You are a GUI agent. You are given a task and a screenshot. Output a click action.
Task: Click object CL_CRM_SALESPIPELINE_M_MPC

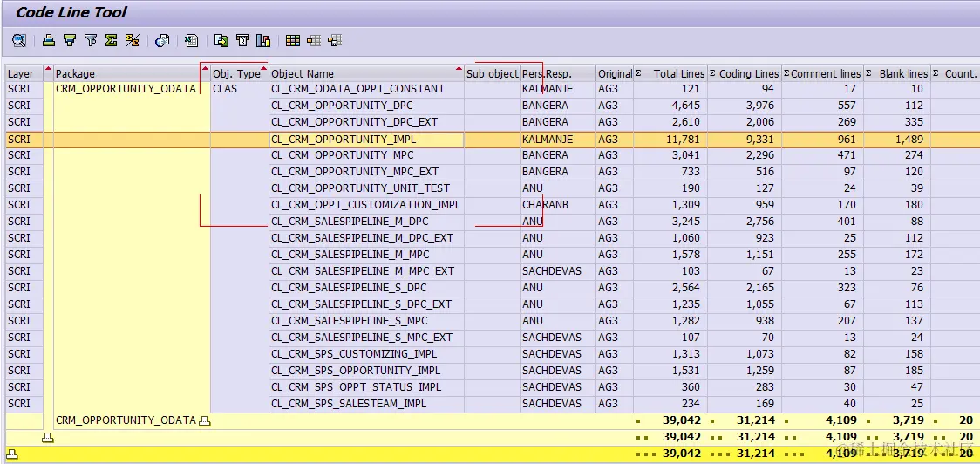pyautogui.click(x=366, y=255)
